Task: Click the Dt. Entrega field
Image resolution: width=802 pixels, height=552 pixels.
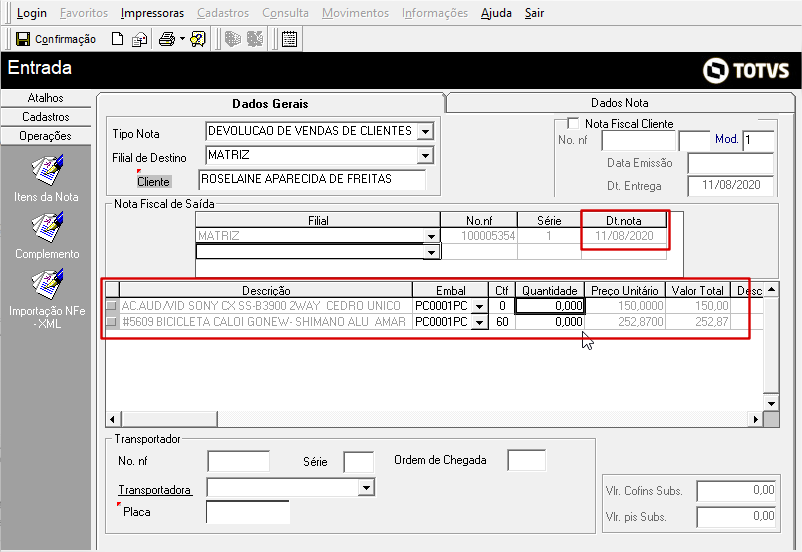Action: point(730,185)
